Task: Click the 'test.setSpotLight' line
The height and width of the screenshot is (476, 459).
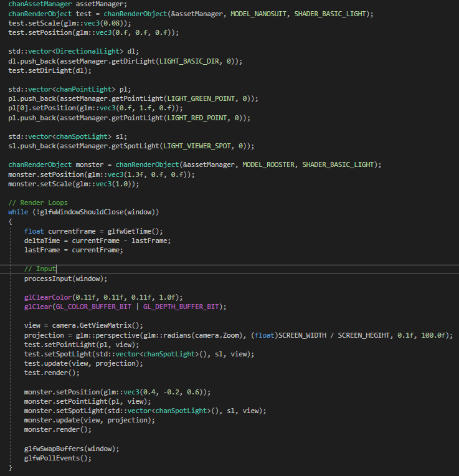Action: pyautogui.click(x=140, y=355)
